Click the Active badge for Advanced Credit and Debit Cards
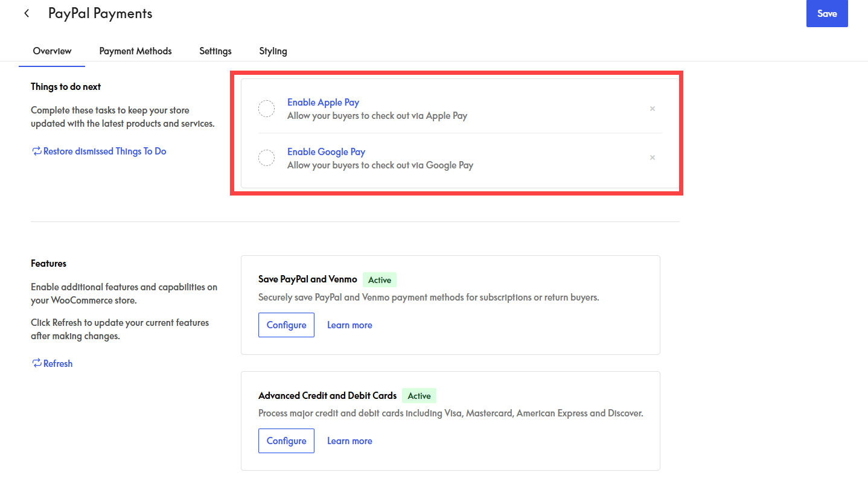Screen dimensions: 868x487 pos(419,396)
